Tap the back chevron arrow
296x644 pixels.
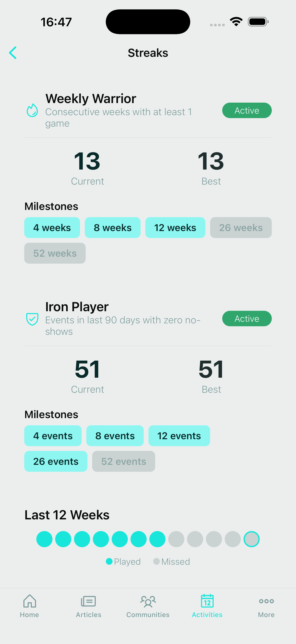tap(13, 53)
